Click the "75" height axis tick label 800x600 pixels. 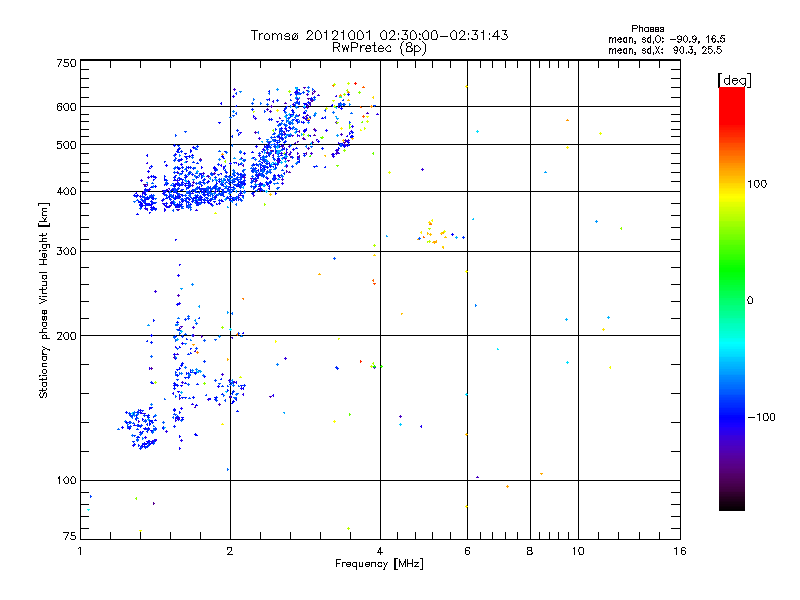click(70, 536)
